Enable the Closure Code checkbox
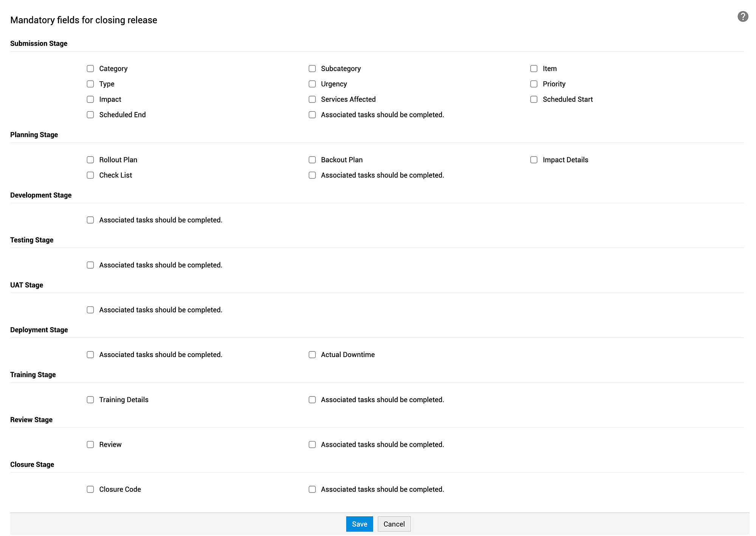Viewport: 756px width, 536px height. (x=90, y=489)
